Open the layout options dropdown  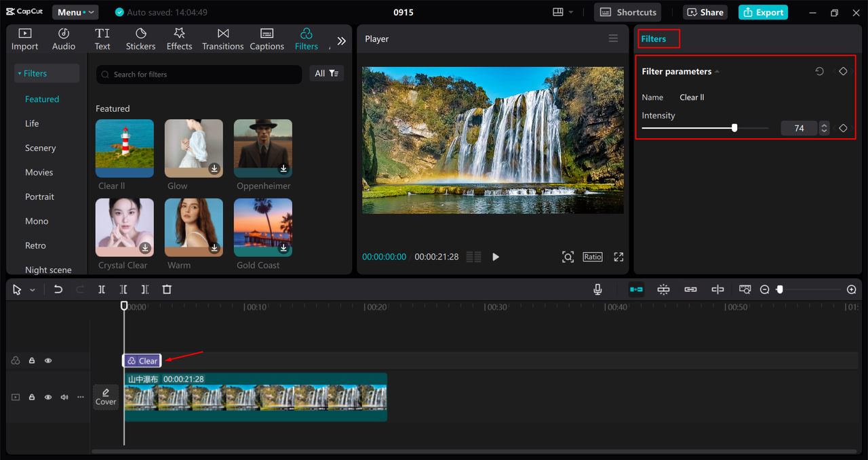coord(563,12)
